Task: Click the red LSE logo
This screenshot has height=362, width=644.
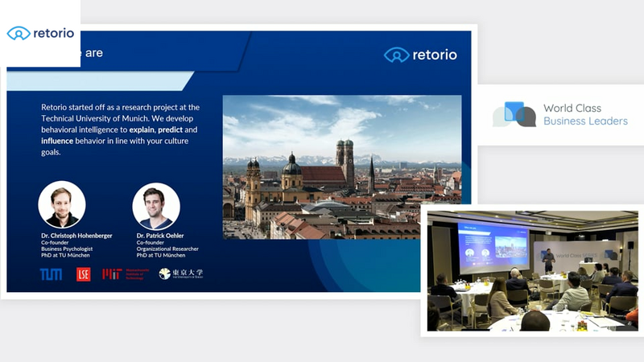Action: (x=84, y=274)
